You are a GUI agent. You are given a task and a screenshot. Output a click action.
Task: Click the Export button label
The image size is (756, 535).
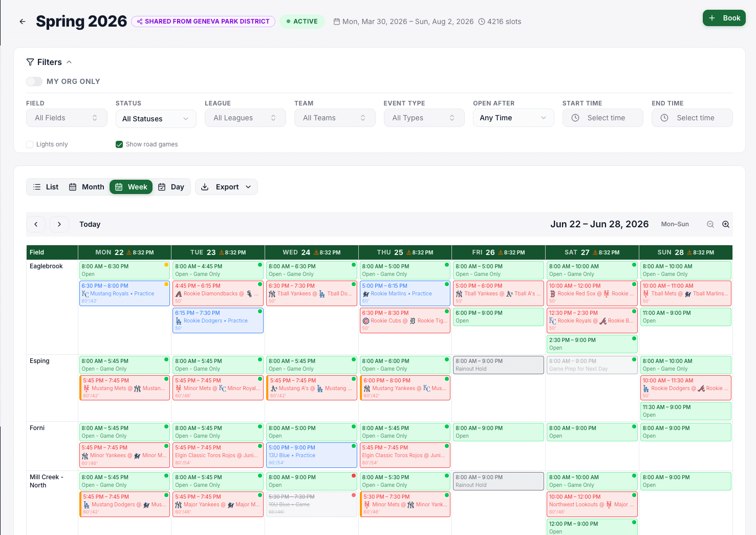coord(227,187)
